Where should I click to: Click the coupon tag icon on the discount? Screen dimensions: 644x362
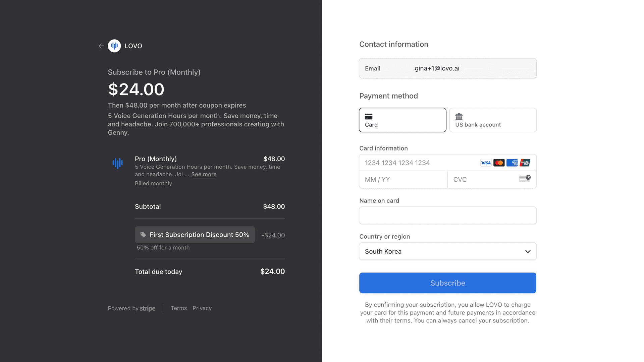(x=143, y=235)
